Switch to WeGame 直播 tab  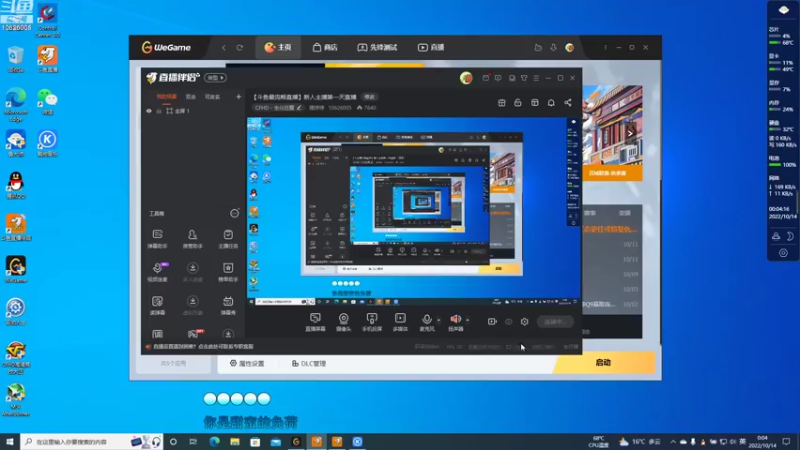click(431, 47)
